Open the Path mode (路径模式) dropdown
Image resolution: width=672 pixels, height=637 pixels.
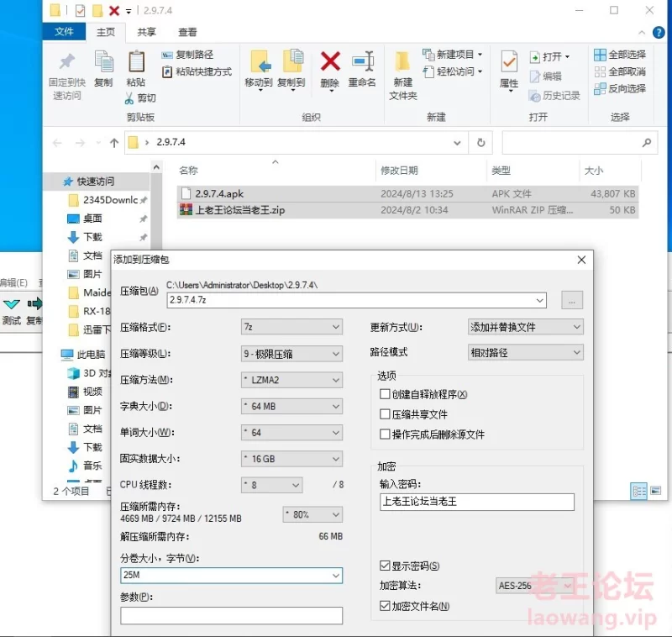[526, 352]
